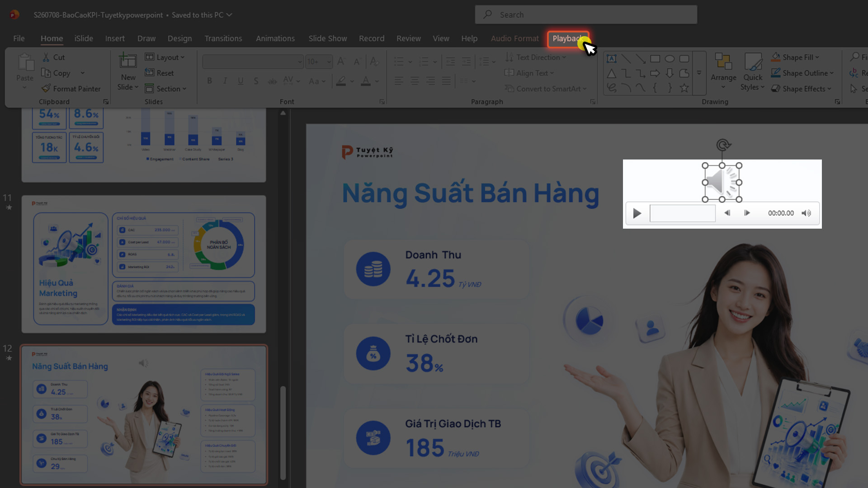Move audio forward 0.25 seconds
The height and width of the screenshot is (488, 868).
[x=747, y=213]
